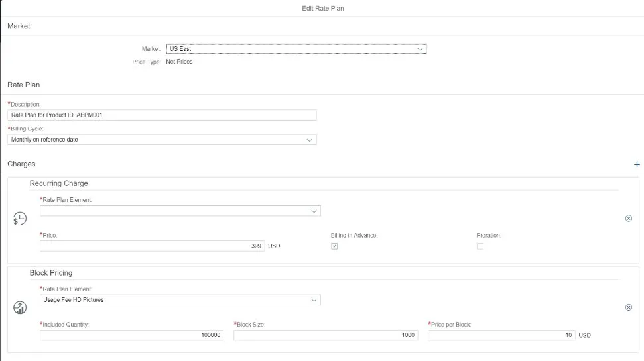Click the Edit Rate Plan dialog title

pyautogui.click(x=322, y=8)
